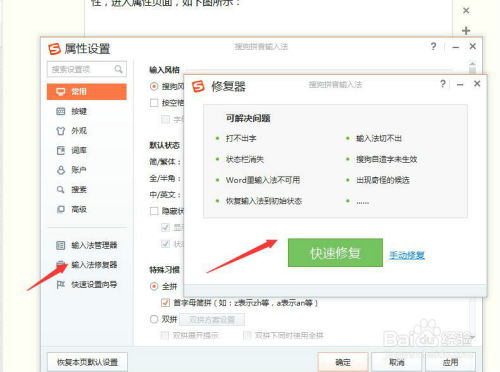Click the search magnifier in settings search box
The image size is (500, 372).
(x=118, y=69)
